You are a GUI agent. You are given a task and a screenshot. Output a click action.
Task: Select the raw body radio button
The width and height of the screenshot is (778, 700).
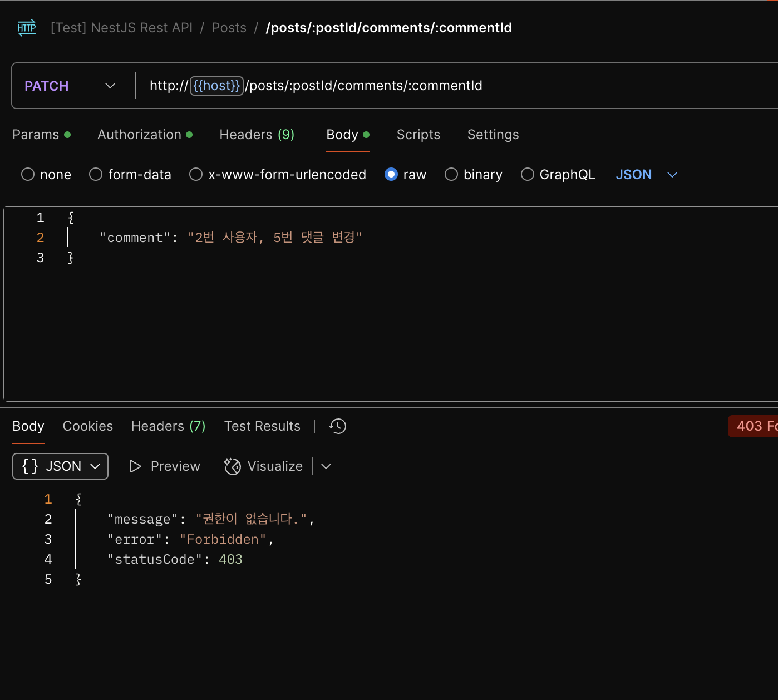(391, 175)
